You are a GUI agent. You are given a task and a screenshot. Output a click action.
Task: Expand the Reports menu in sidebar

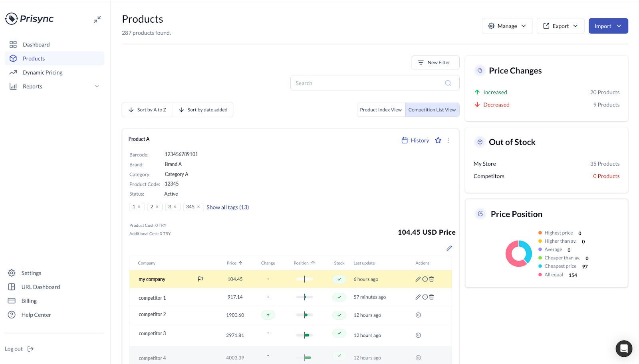97,86
